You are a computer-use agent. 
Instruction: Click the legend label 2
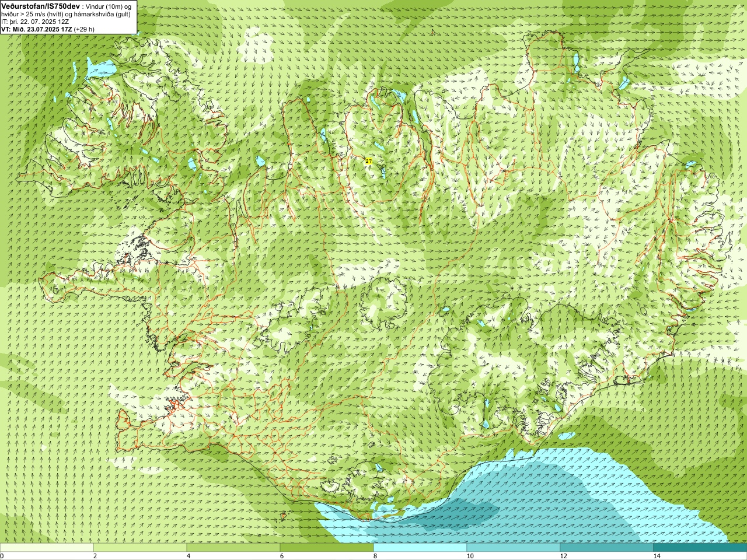pyautogui.click(x=96, y=556)
